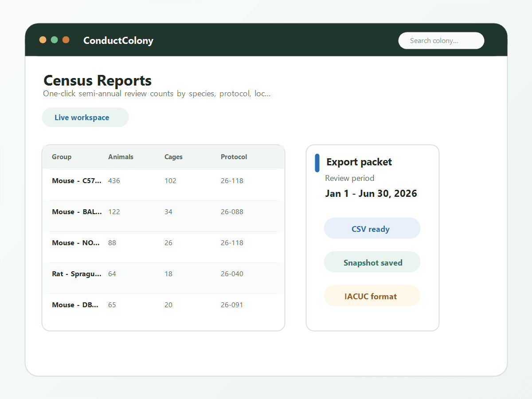The height and width of the screenshot is (399, 532).
Task: Click the yellow window control dot
Action: (43, 40)
